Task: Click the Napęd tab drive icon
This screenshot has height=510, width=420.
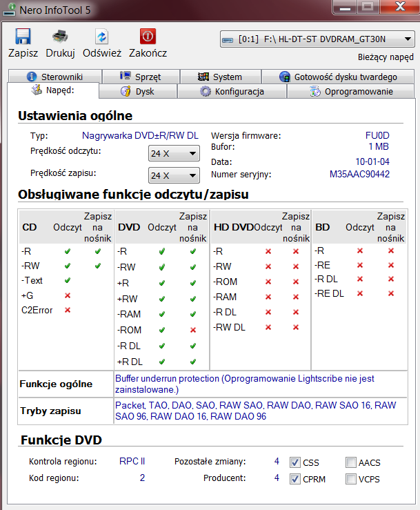Action: click(37, 90)
